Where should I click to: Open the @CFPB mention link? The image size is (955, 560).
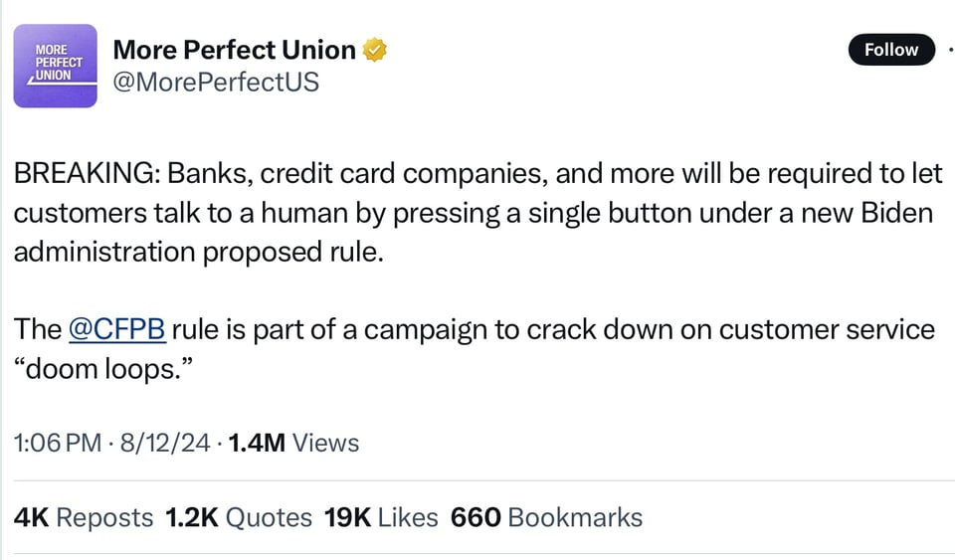[117, 329]
